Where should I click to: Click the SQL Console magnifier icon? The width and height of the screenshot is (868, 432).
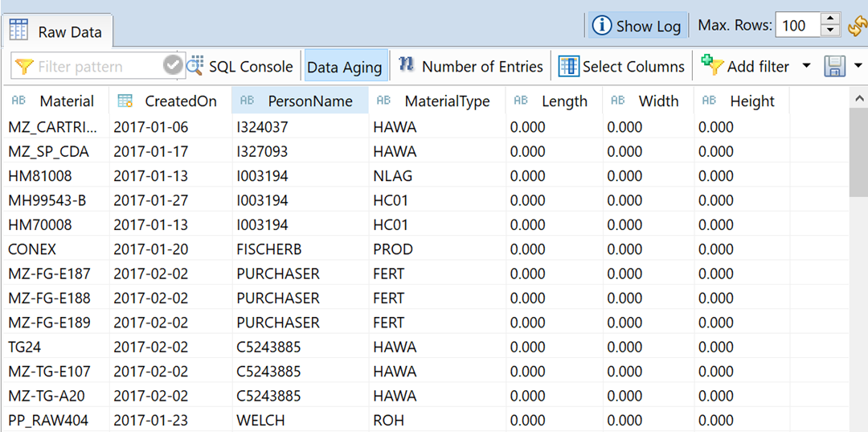tap(194, 67)
